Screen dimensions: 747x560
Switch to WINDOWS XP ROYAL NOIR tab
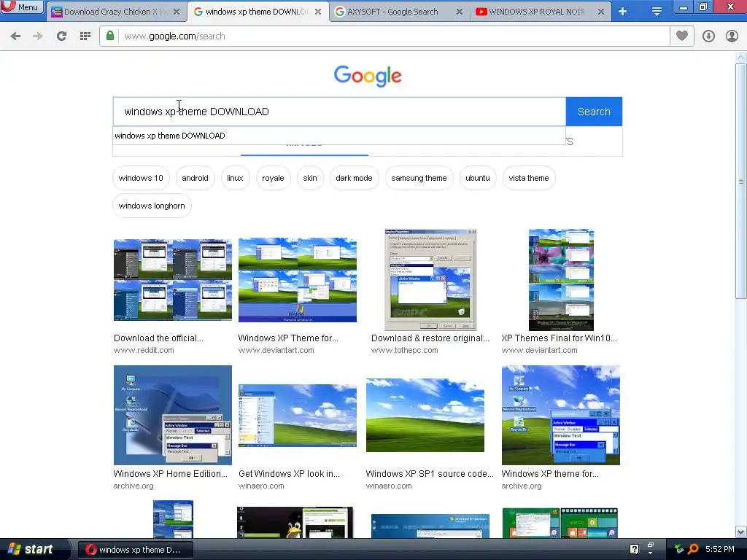(536, 12)
